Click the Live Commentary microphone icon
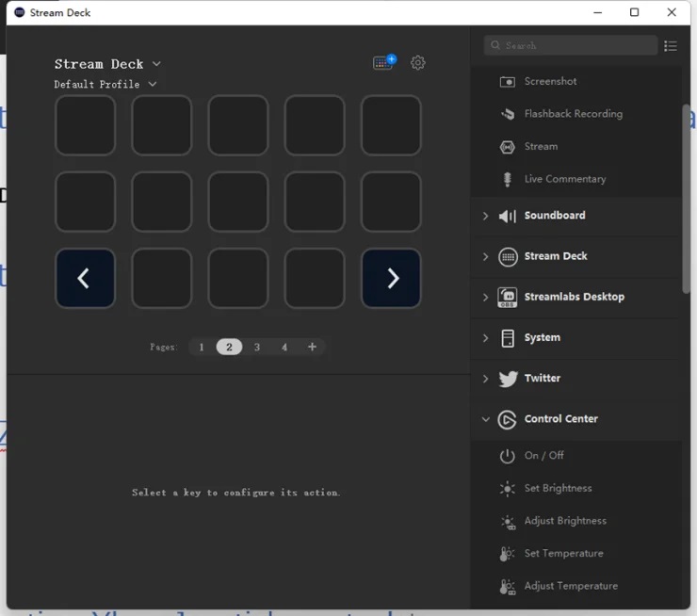 coord(507,179)
